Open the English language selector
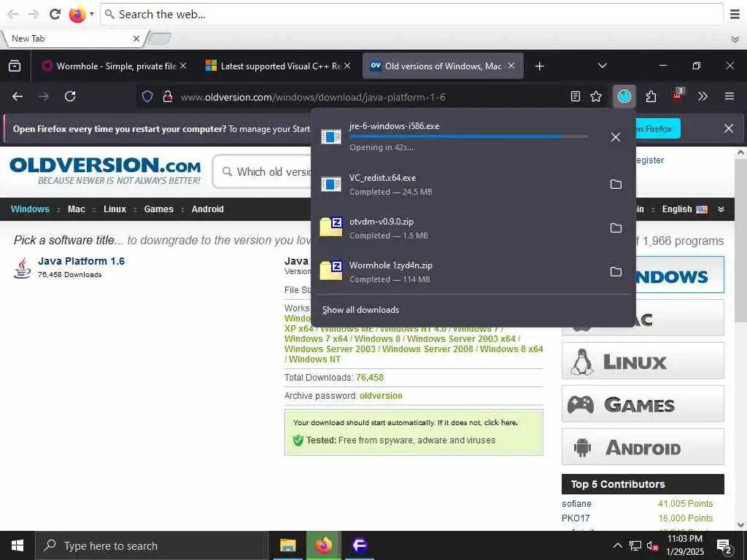 pos(684,209)
